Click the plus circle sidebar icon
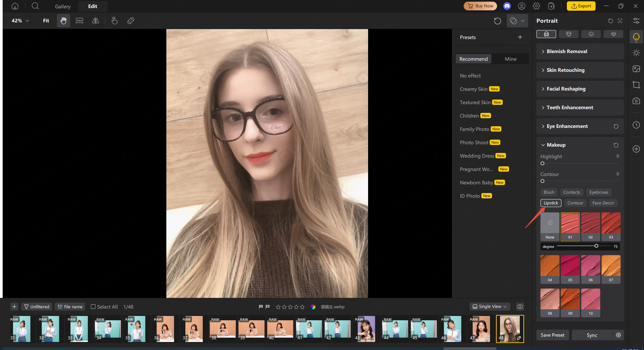 pyautogui.click(x=636, y=149)
